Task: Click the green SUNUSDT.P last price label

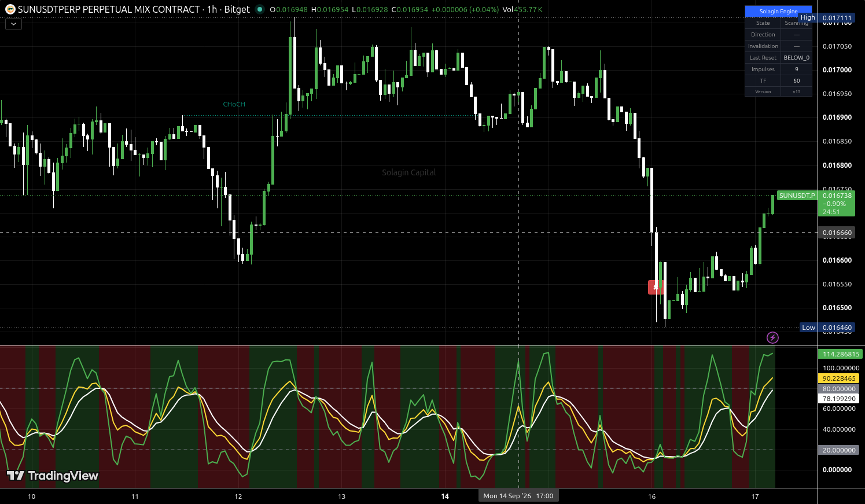Action: pos(816,203)
